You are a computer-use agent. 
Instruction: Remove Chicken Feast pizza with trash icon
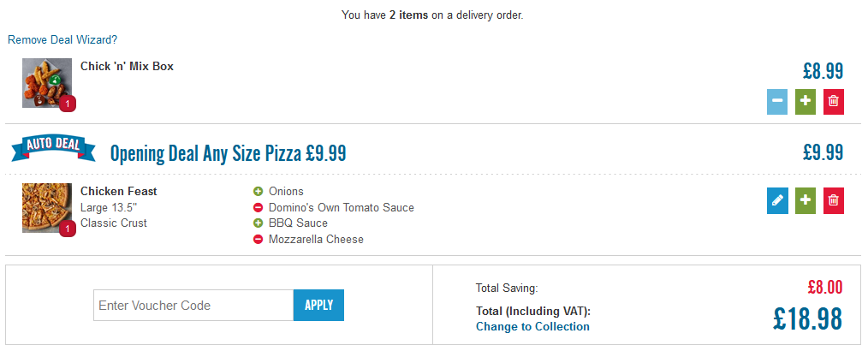coord(834,200)
